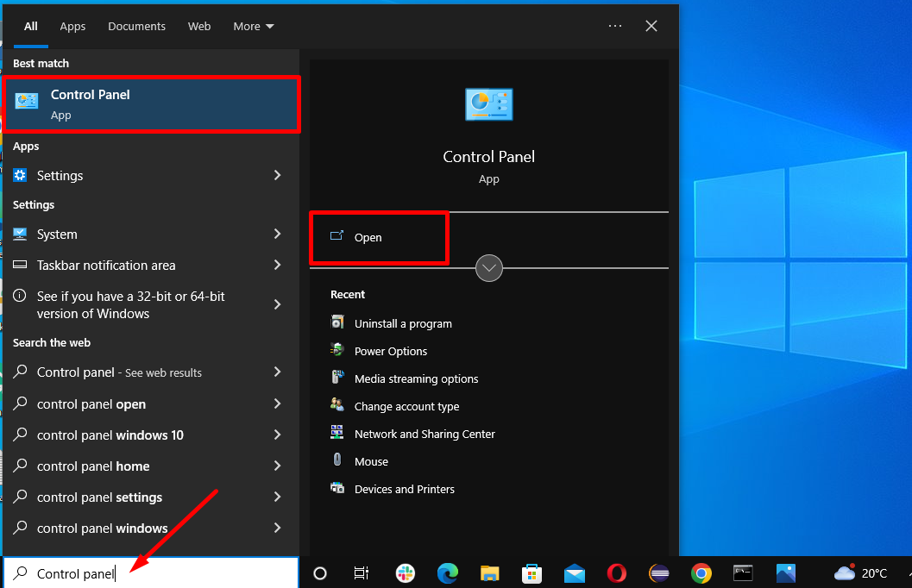Open the More dropdown filter
The width and height of the screenshot is (912, 588).
pyautogui.click(x=254, y=26)
